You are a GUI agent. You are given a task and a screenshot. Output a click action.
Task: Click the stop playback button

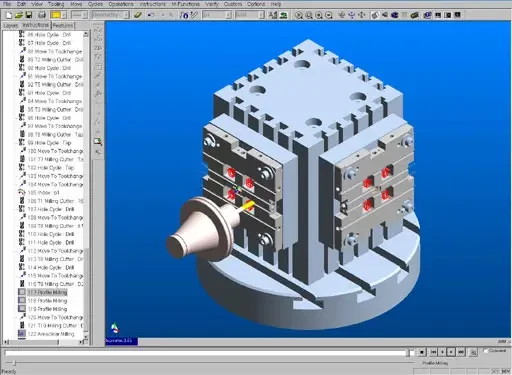(422, 352)
